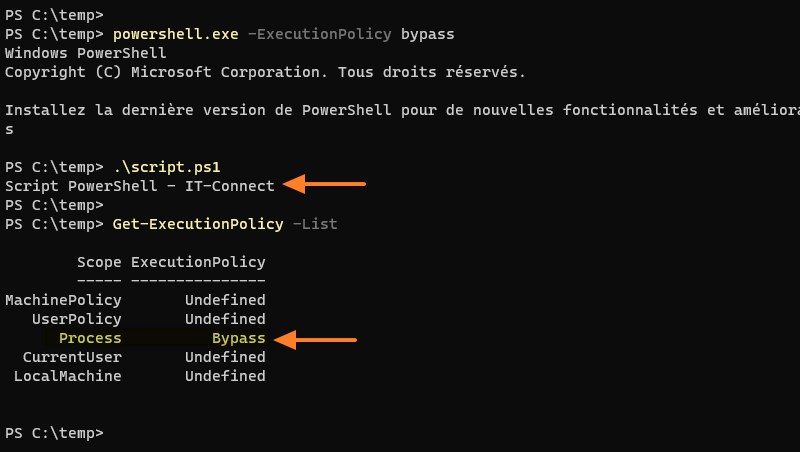Click the orange arrow pointing at IT-Connect
Screen dimensions: 800x452
[x=325, y=184]
